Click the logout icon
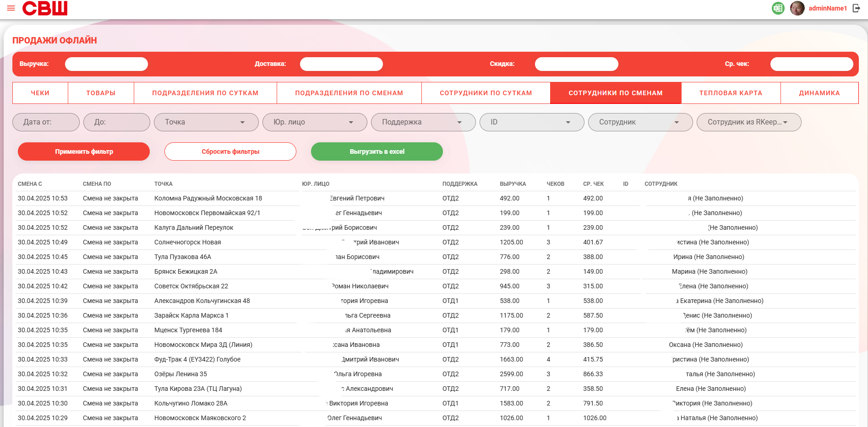The height and width of the screenshot is (427, 868). click(x=856, y=8)
